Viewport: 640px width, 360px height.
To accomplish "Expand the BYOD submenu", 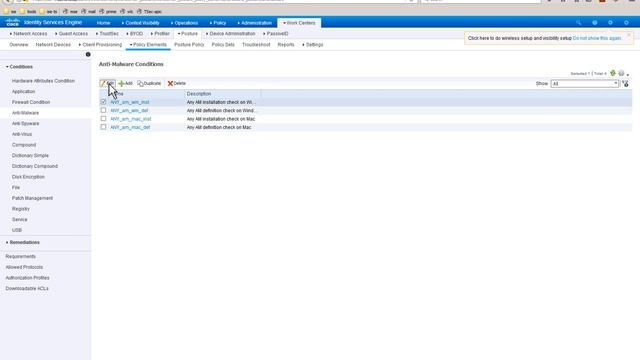I will 134,33.
